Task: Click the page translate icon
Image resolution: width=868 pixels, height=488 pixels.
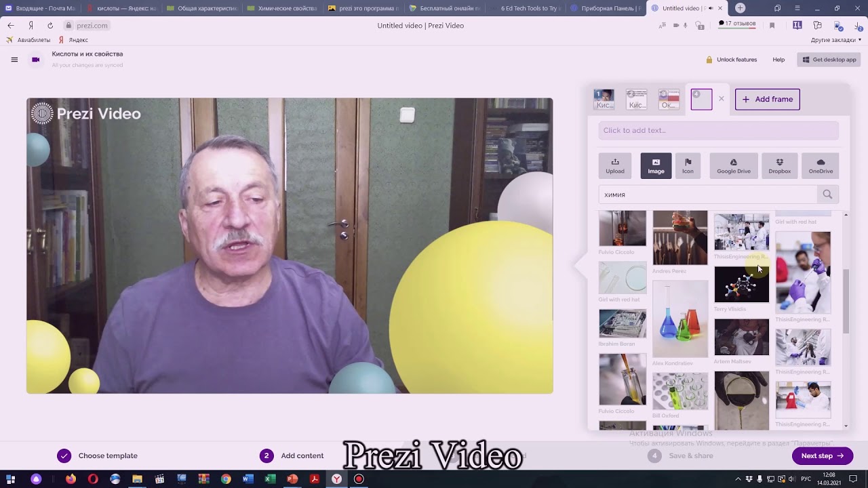Action: (x=663, y=25)
